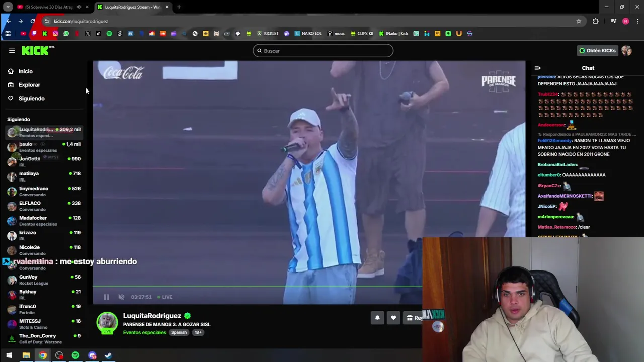The height and width of the screenshot is (362, 644).
Task: Open the Windows Start menu
Action: [9, 355]
